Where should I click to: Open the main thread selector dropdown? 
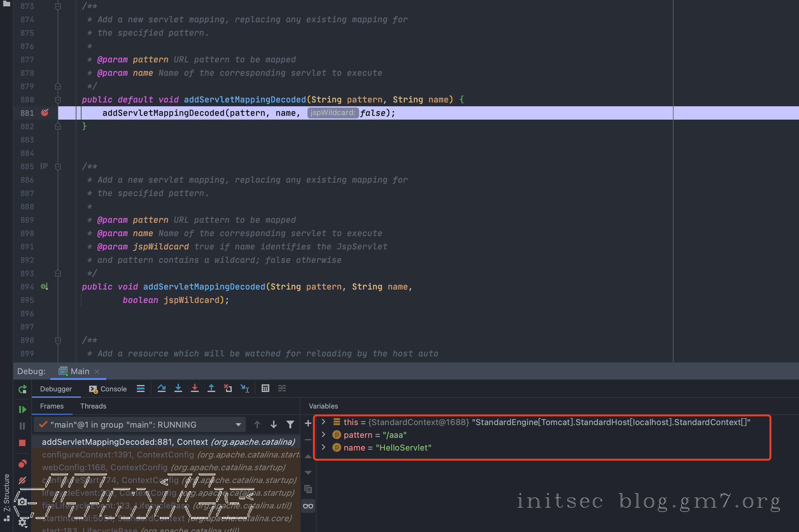tap(238, 425)
